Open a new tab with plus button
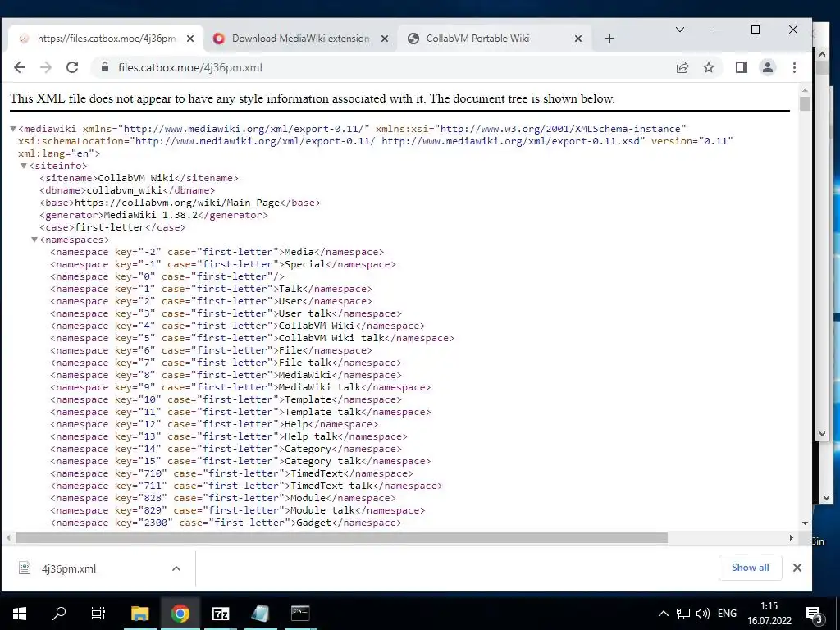This screenshot has height=630, width=840. [x=609, y=39]
